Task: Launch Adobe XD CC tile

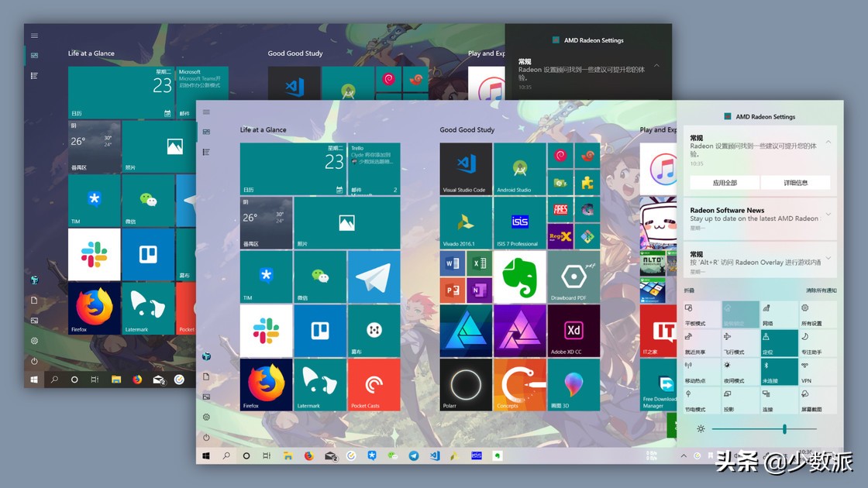Action: click(573, 331)
